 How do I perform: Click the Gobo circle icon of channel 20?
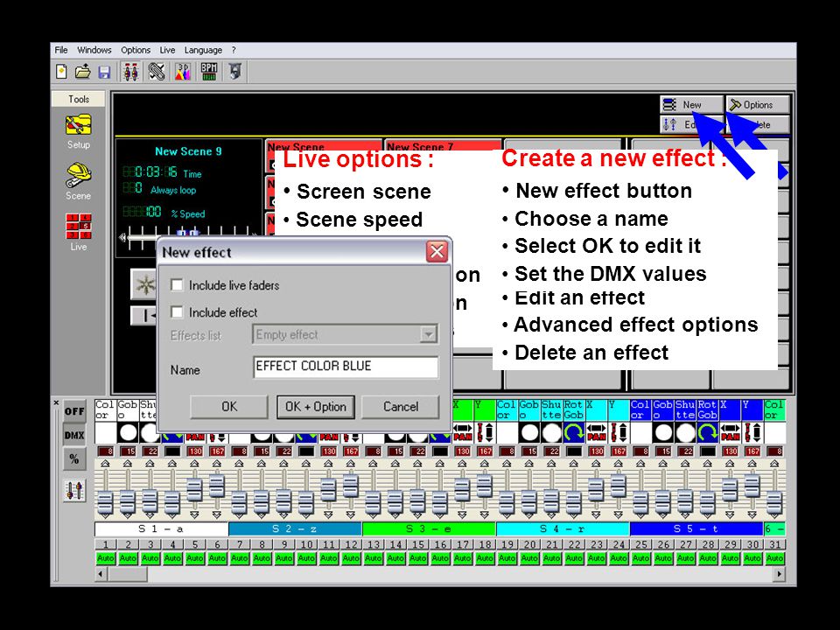pyautogui.click(x=529, y=432)
